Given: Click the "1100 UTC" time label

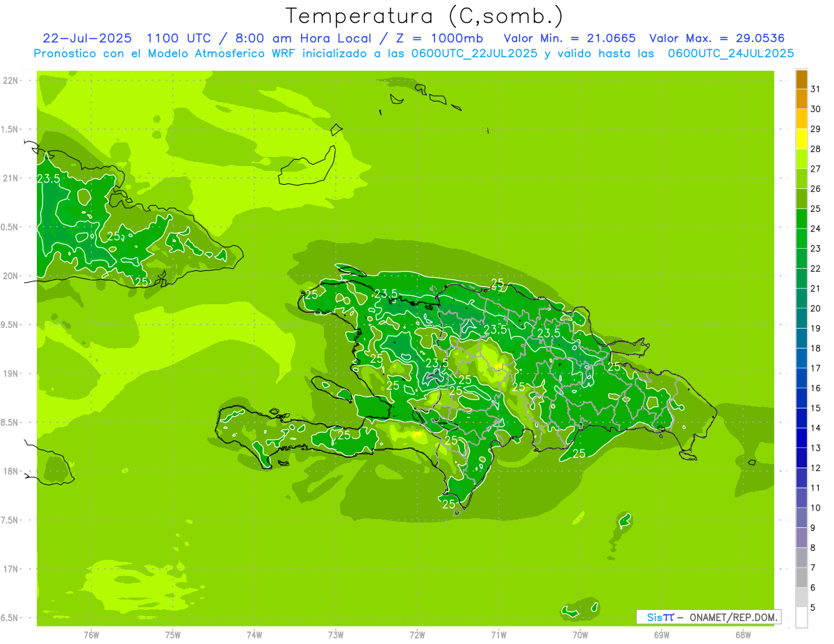Looking at the screenshot, I should click(178, 38).
